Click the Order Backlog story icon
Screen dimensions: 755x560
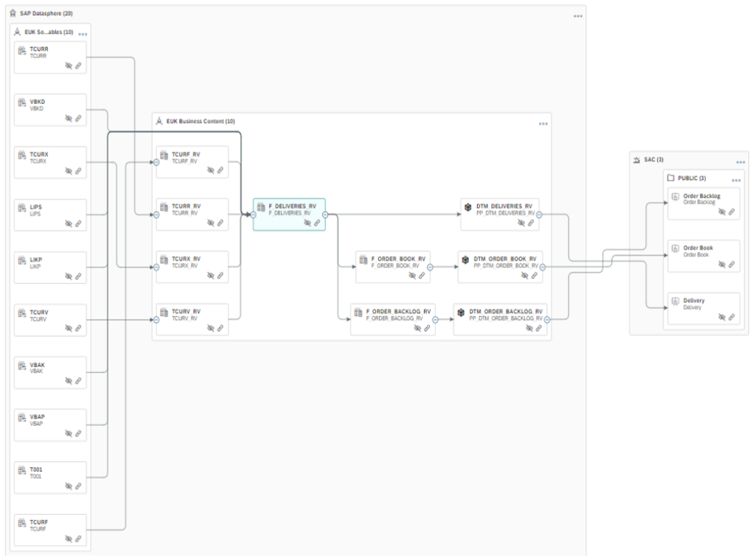[675, 197]
